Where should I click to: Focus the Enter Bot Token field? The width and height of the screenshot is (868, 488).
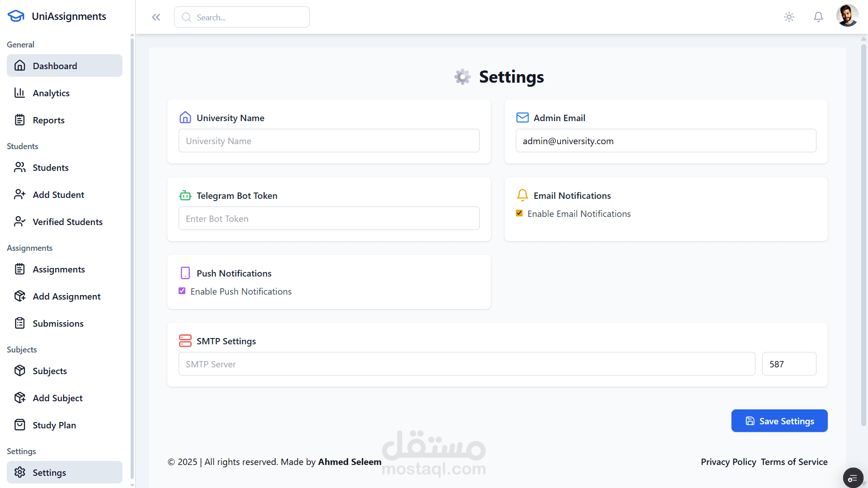pos(329,219)
